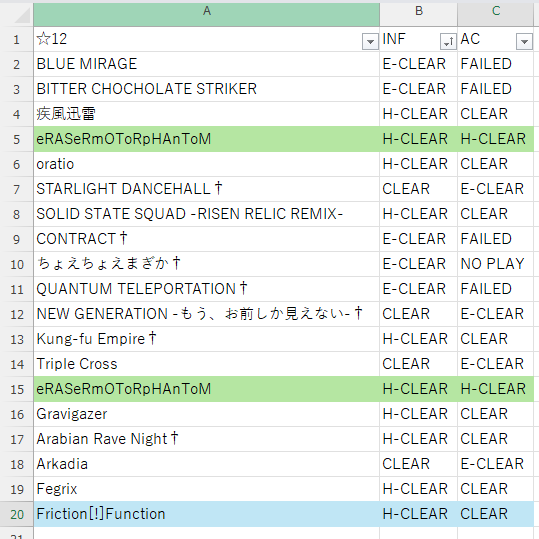Click cell "Arabian Rave Night †"
Image resolution: width=539 pixels, height=539 pixels.
tap(207, 439)
